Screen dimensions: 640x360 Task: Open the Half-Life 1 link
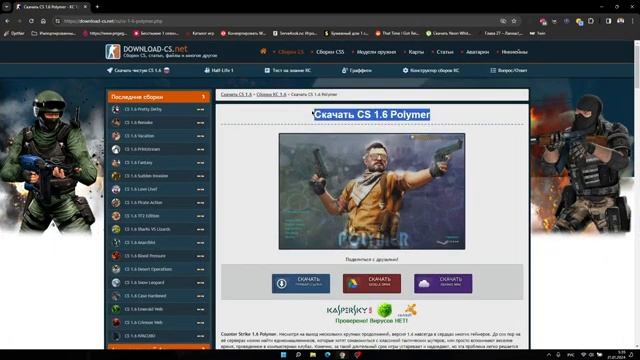point(219,70)
